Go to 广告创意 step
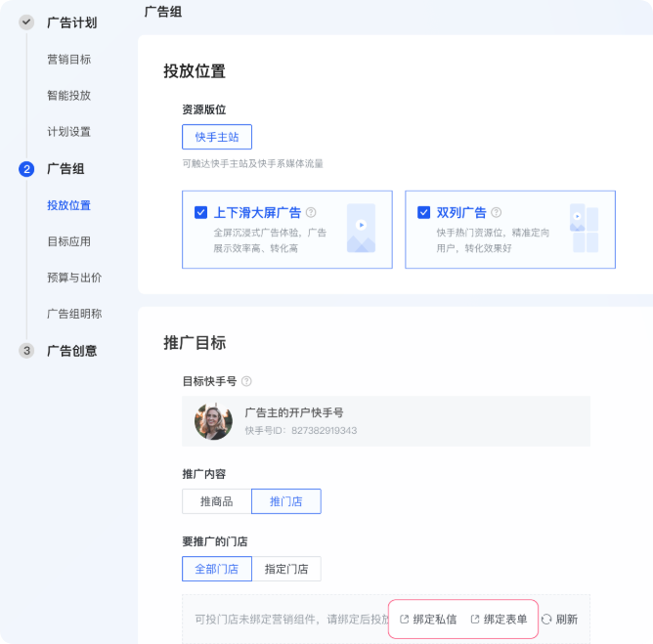This screenshot has width=653, height=644. (x=72, y=351)
